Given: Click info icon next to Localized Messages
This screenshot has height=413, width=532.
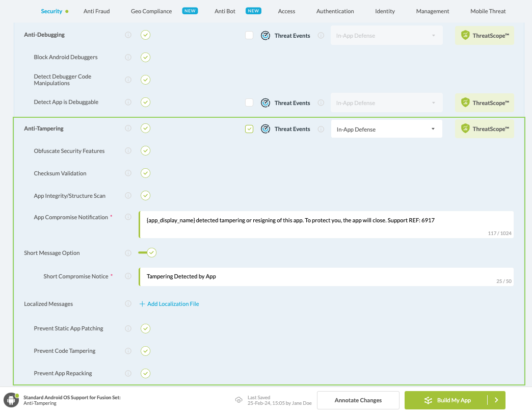Looking at the screenshot, I should click(128, 304).
